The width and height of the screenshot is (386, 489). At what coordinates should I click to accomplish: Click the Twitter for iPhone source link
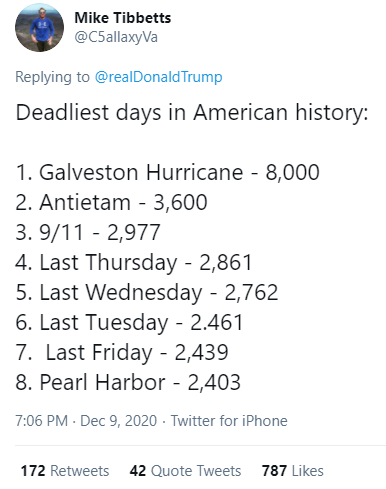229,421
